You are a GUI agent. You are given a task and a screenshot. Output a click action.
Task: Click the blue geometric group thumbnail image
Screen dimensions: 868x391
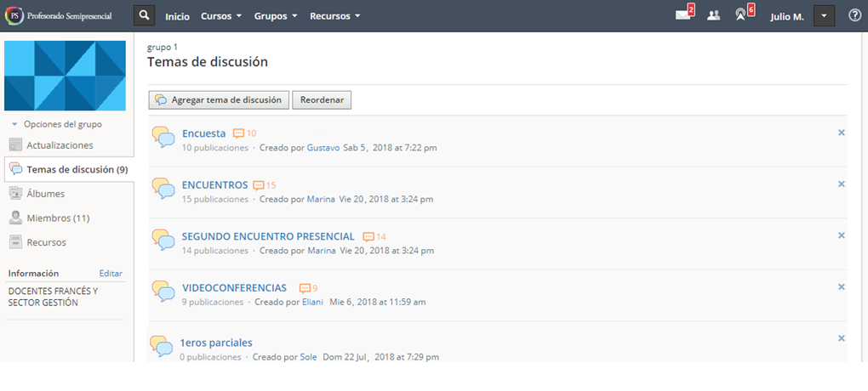65,76
